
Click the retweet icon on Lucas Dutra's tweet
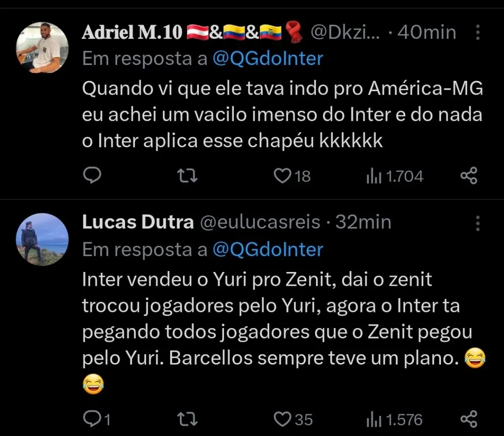coord(187,420)
